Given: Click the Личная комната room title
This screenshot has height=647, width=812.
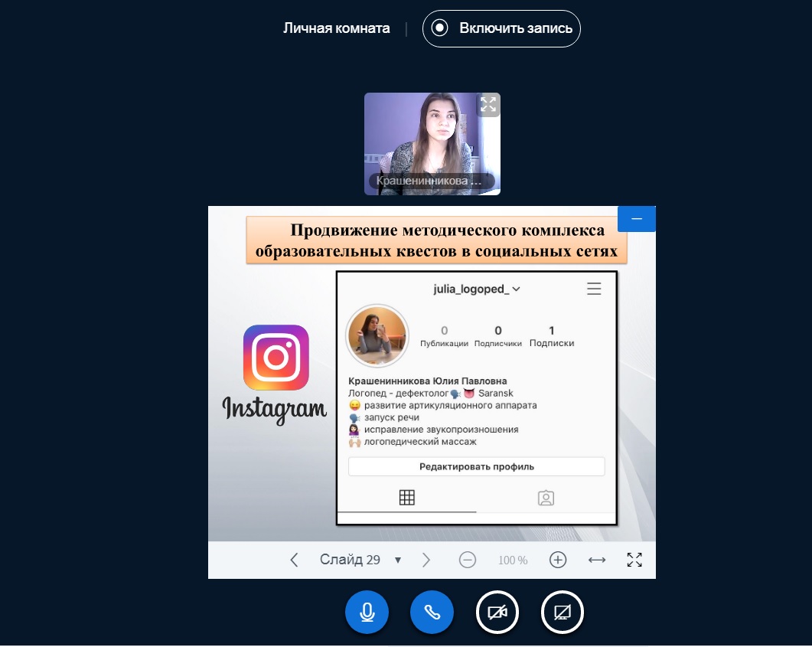Looking at the screenshot, I should coord(337,28).
